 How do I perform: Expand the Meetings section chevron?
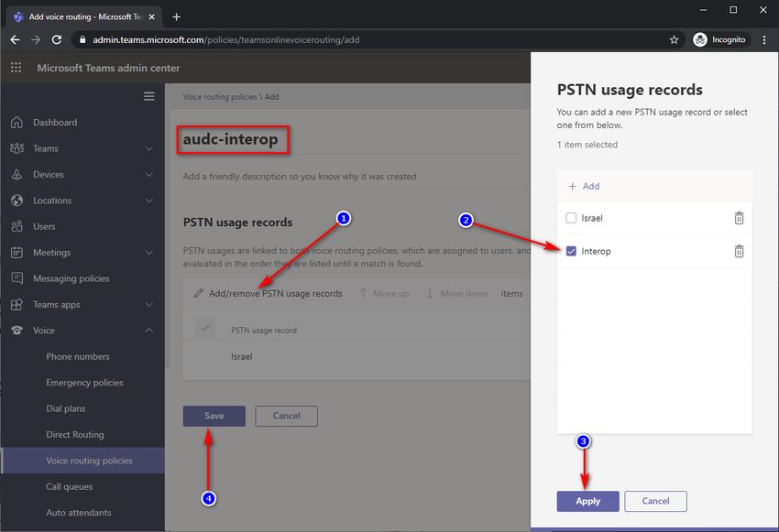pos(149,252)
